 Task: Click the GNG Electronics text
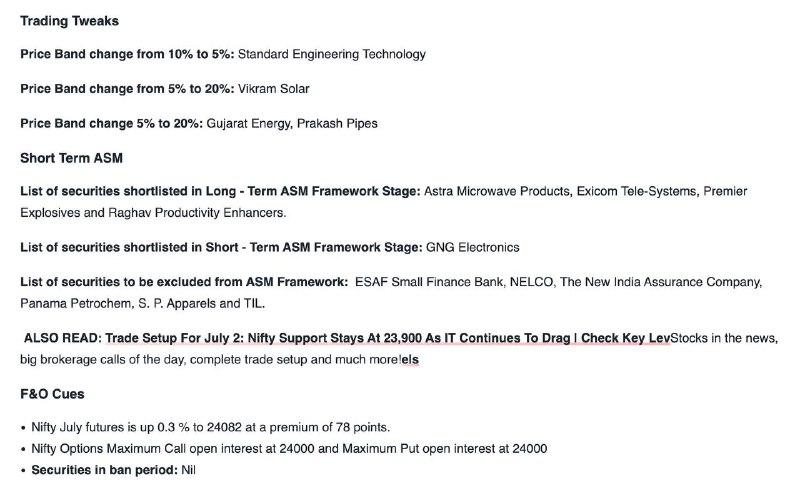pyautogui.click(x=472, y=247)
